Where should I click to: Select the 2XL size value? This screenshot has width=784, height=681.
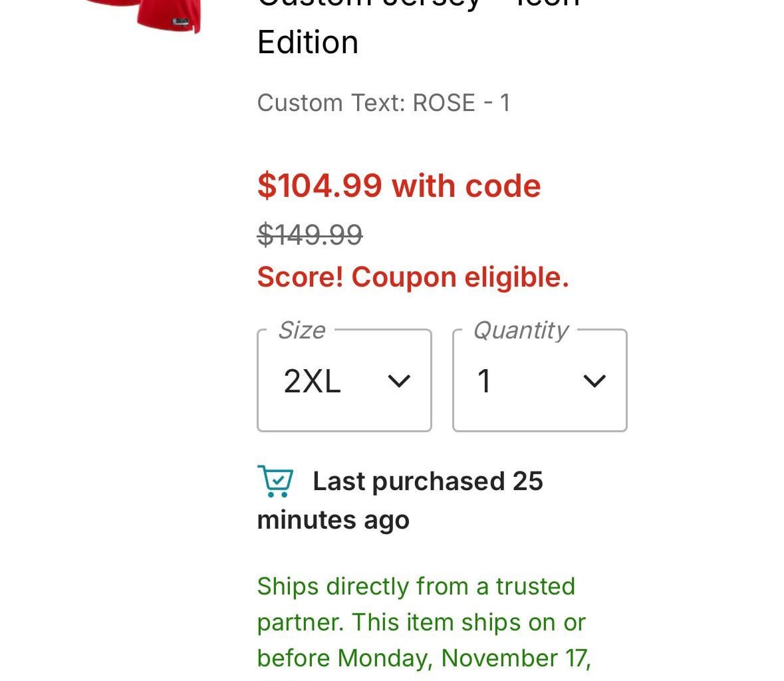coord(311,380)
